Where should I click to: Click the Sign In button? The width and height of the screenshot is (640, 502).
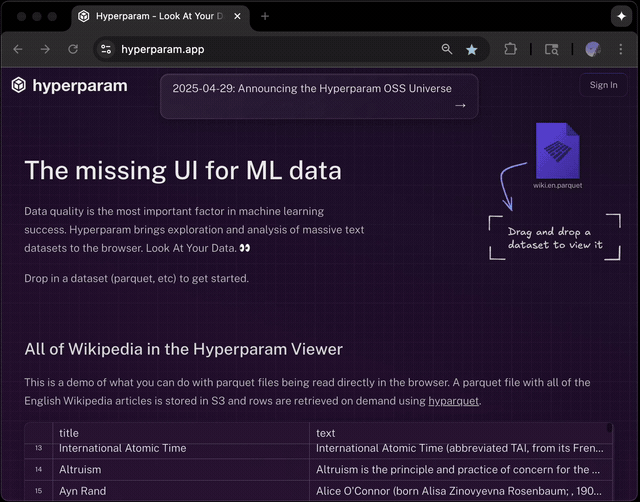point(603,85)
